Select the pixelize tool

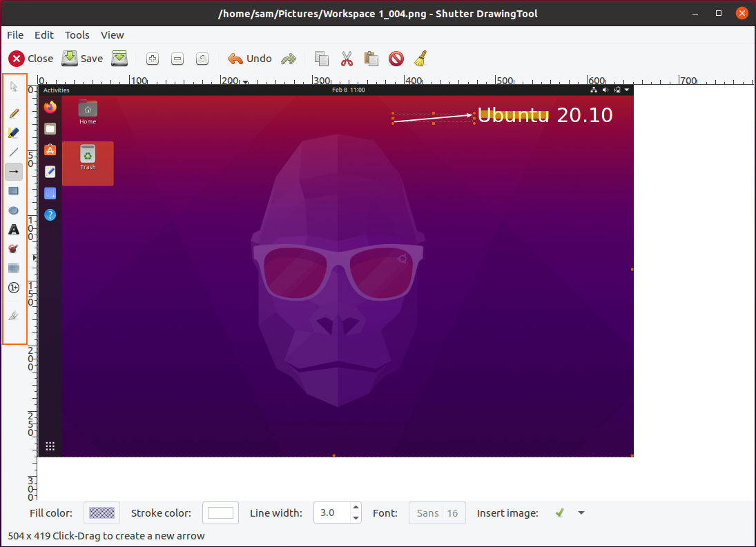point(14,268)
